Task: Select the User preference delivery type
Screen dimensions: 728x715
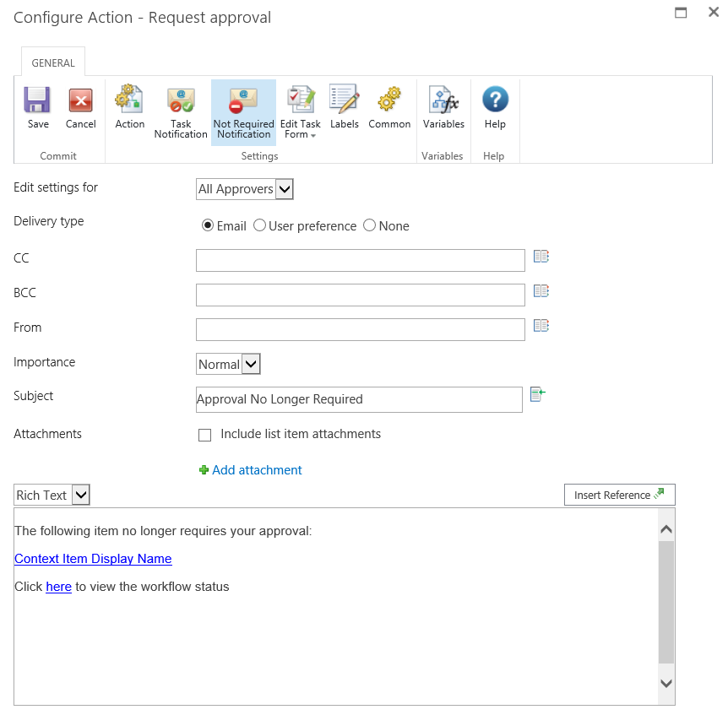Action: pos(260,225)
